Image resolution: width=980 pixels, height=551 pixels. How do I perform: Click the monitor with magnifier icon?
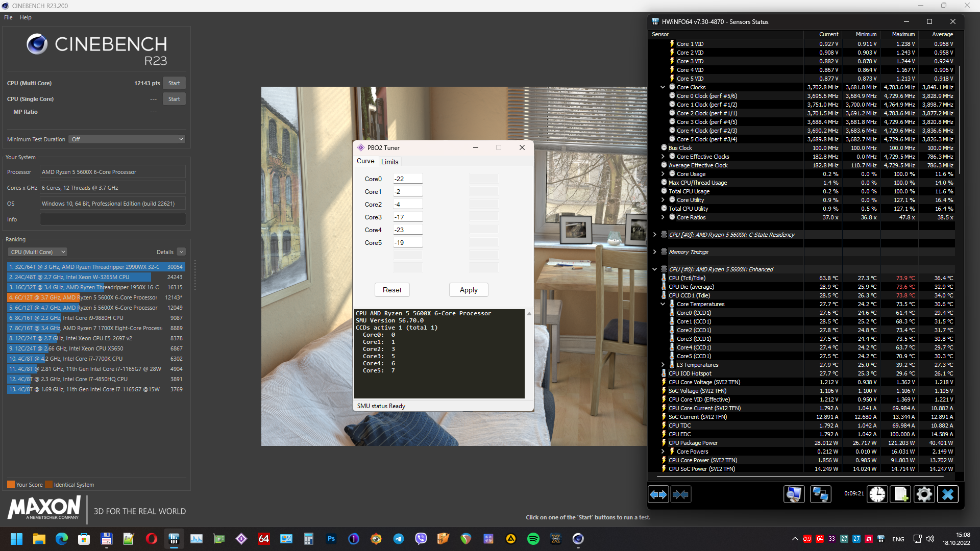click(x=794, y=494)
